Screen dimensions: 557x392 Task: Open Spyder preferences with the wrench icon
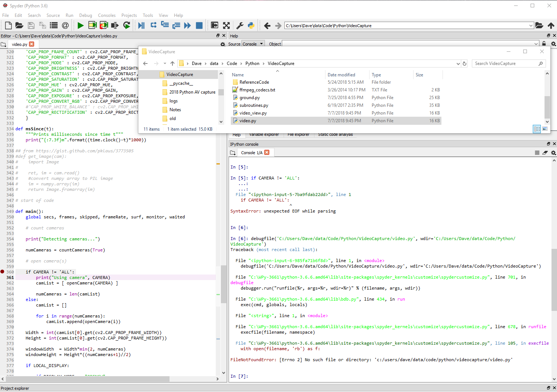(240, 25)
